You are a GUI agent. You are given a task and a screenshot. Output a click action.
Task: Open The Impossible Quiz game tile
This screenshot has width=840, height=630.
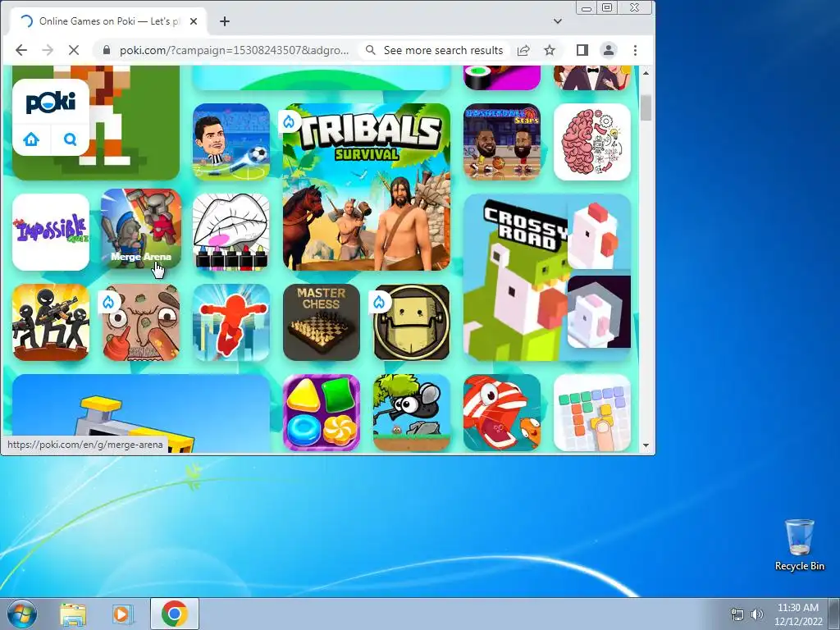point(51,232)
